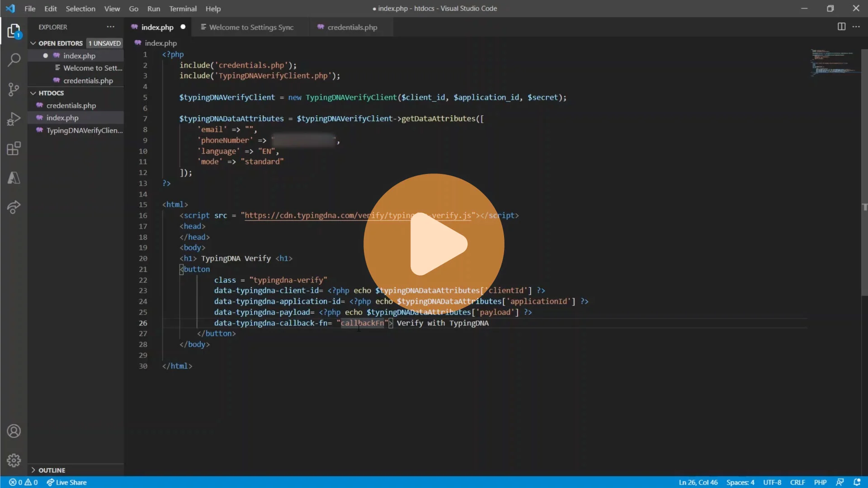Open the Search view in activity bar
The image size is (868, 488).
pos(14,60)
